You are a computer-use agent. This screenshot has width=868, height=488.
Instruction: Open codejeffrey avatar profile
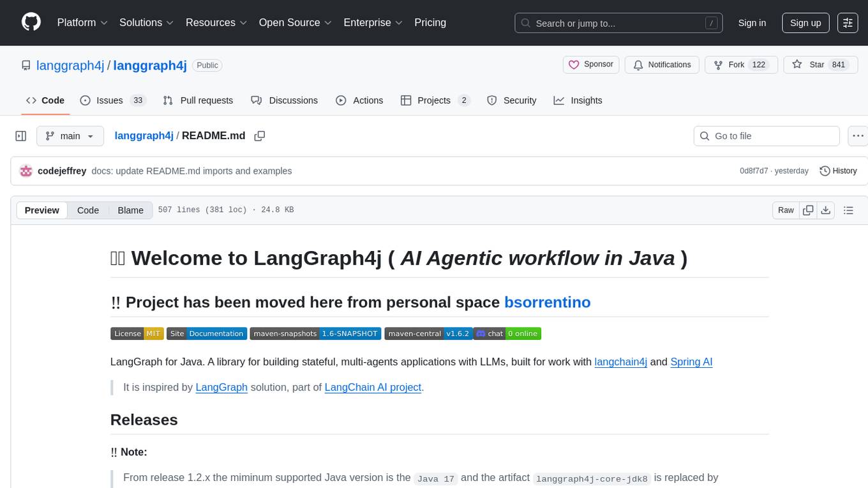pyautogui.click(x=26, y=171)
